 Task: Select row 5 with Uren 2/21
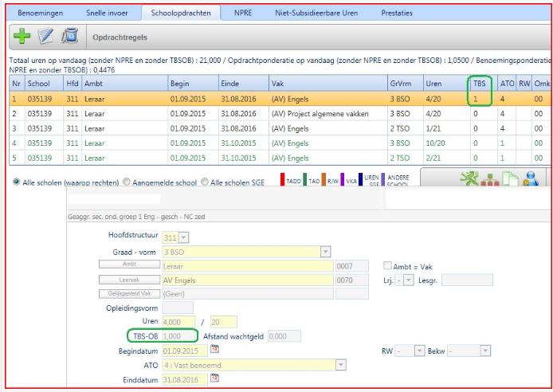280,158
